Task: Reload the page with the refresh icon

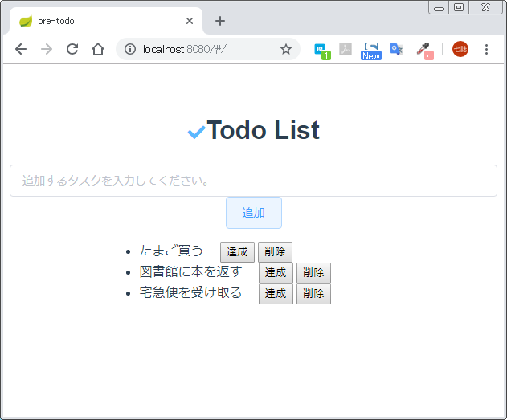Action: (72, 49)
